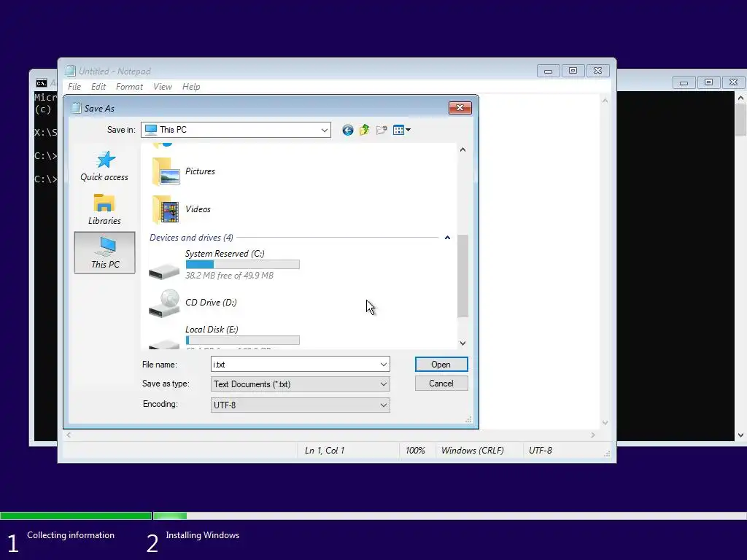
Task: Open the File menu in Notepad
Action: tap(74, 87)
